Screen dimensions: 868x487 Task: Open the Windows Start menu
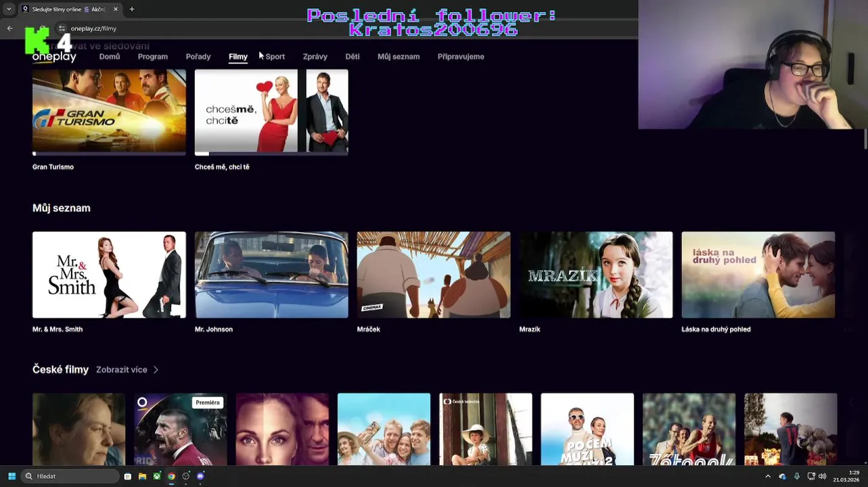pyautogui.click(x=12, y=476)
